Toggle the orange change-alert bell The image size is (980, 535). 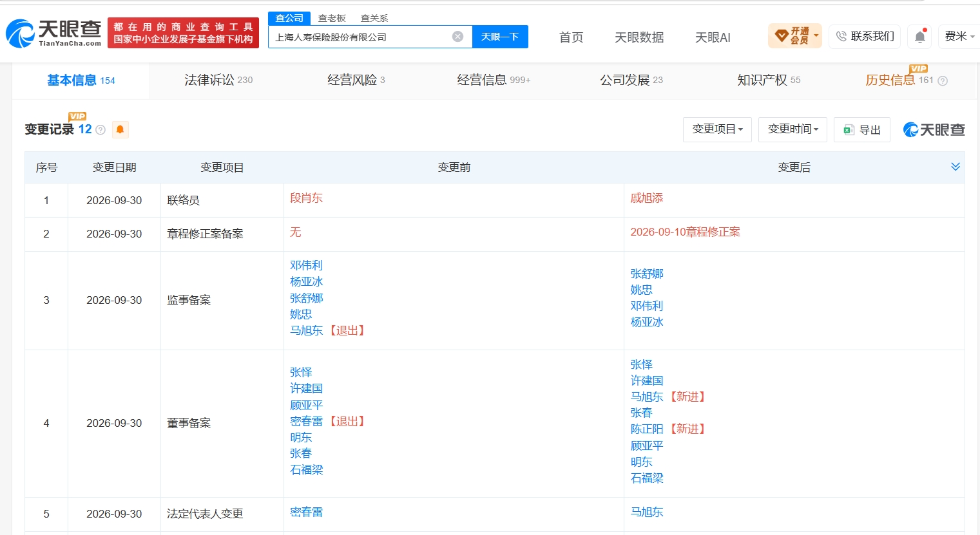pyautogui.click(x=120, y=129)
